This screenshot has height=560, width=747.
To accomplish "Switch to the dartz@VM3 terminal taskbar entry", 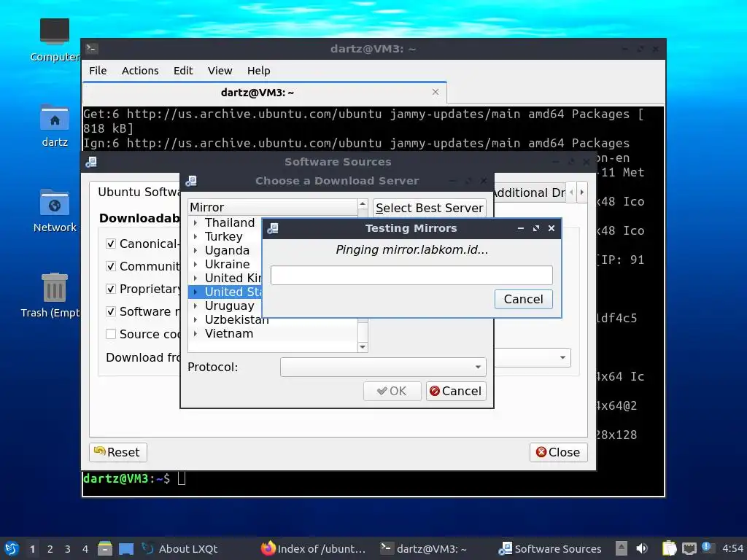I will 424,548.
